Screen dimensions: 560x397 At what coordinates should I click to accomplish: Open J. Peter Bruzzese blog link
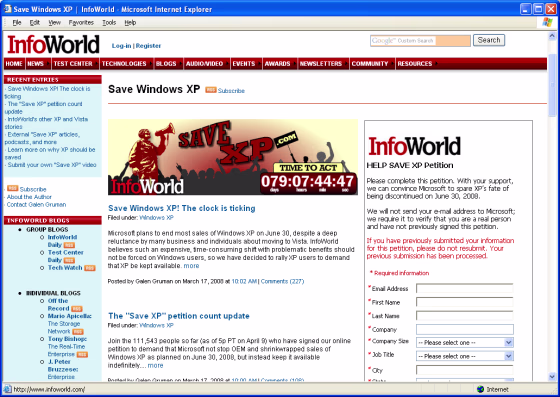pos(63,366)
